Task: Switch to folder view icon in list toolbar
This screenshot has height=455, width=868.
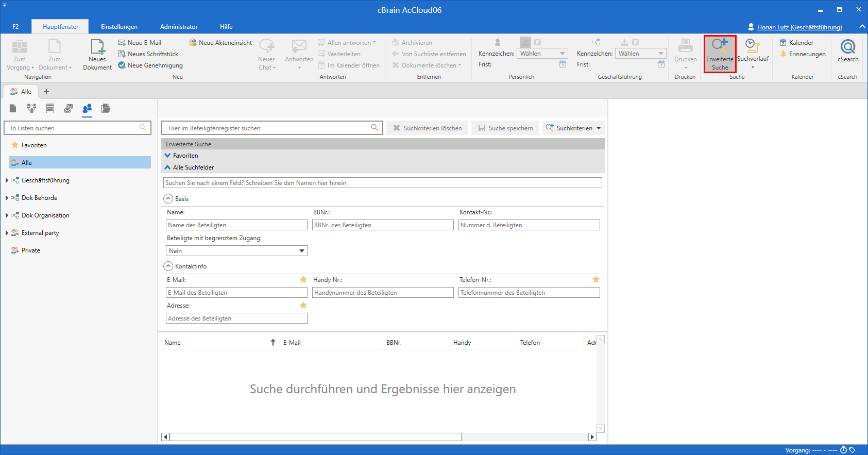Action: click(106, 108)
